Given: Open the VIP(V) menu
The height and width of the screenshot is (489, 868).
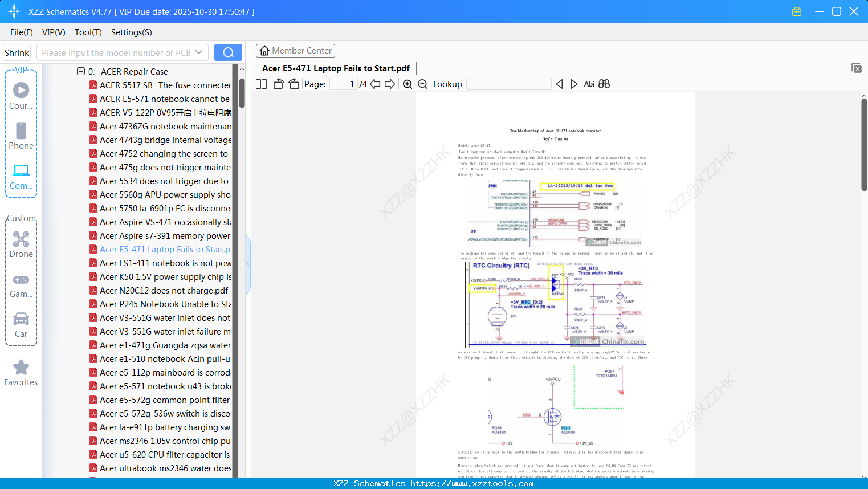Looking at the screenshot, I should click(54, 32).
